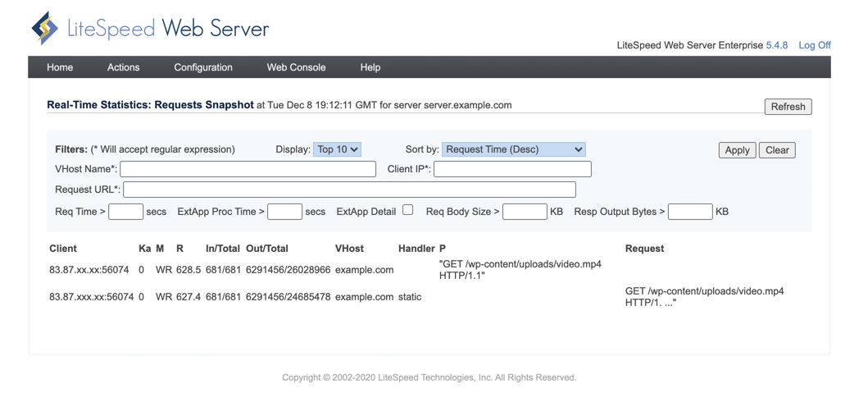The height and width of the screenshot is (393, 868).
Task: Focus the Client IP input field
Action: (512, 169)
